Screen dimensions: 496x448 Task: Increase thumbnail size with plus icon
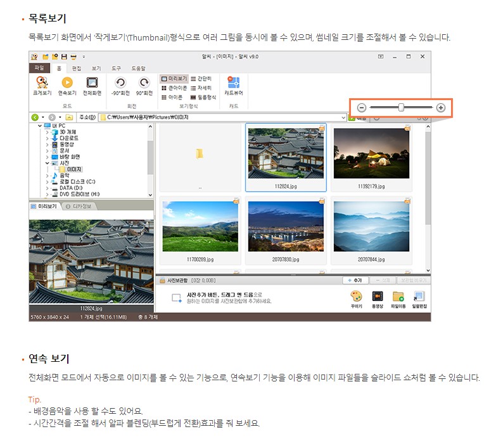pos(441,108)
